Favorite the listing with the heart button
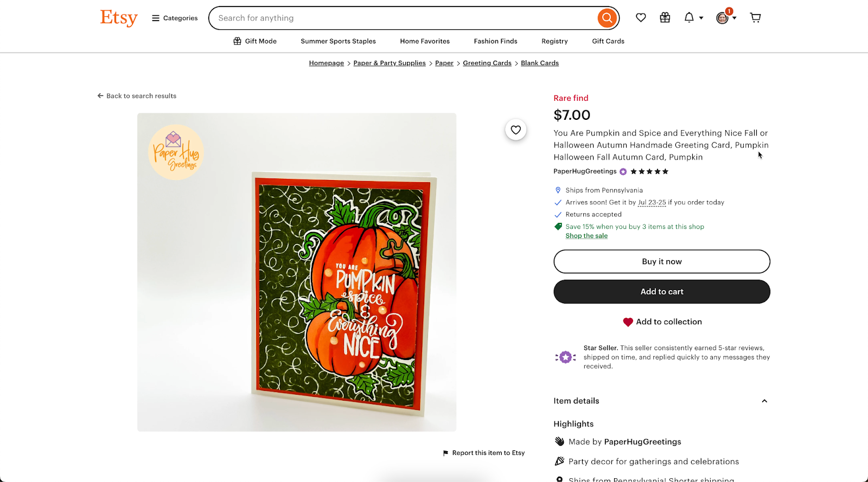This screenshot has width=868, height=482. 515,130
